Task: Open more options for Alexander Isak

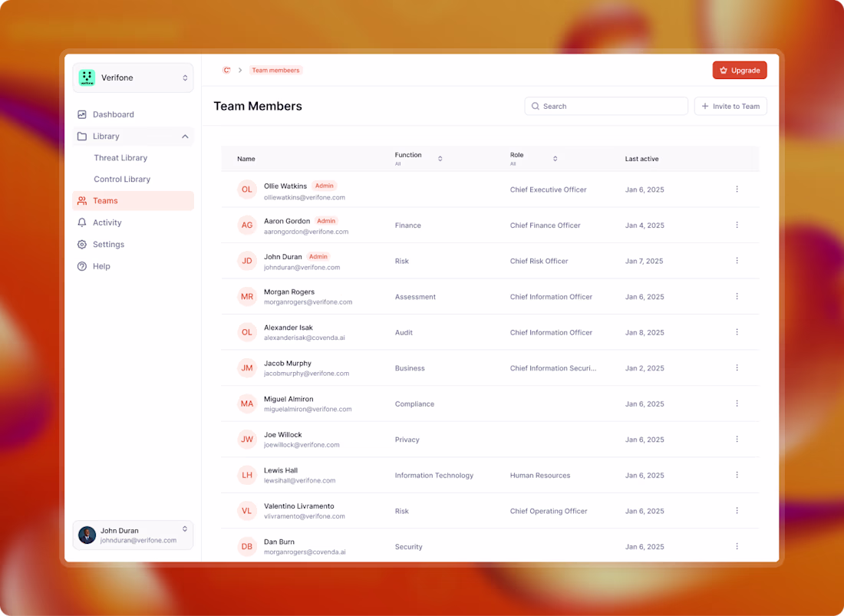Action: tap(737, 332)
